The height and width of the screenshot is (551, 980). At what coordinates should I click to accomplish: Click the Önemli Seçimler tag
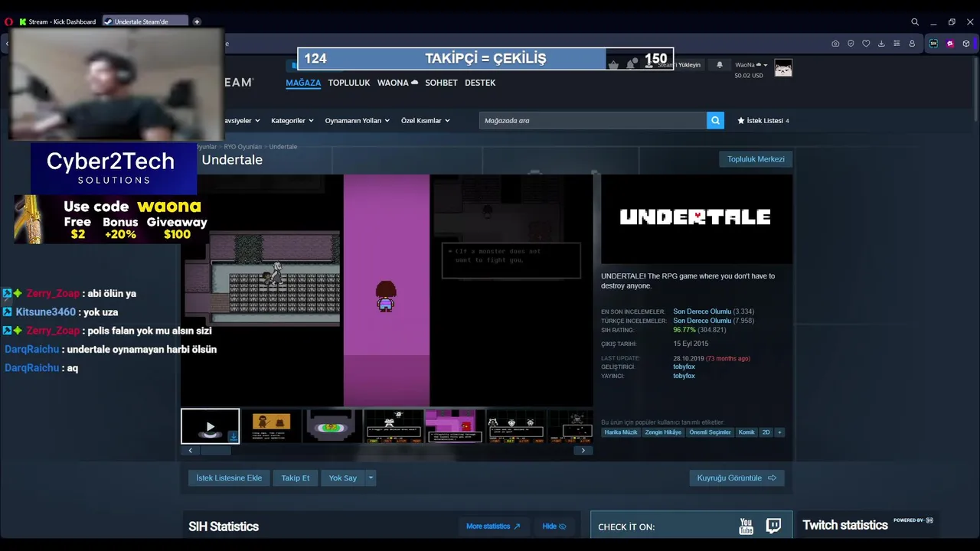coord(710,432)
